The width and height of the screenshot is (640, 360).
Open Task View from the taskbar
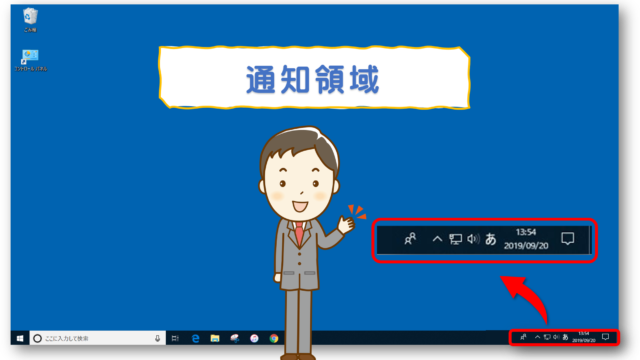(175, 338)
